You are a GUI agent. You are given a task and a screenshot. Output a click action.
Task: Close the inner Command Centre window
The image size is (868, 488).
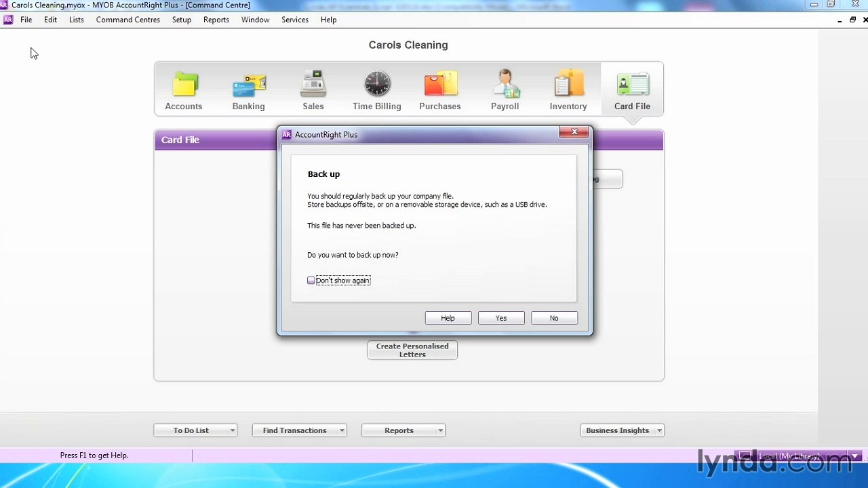[864, 20]
